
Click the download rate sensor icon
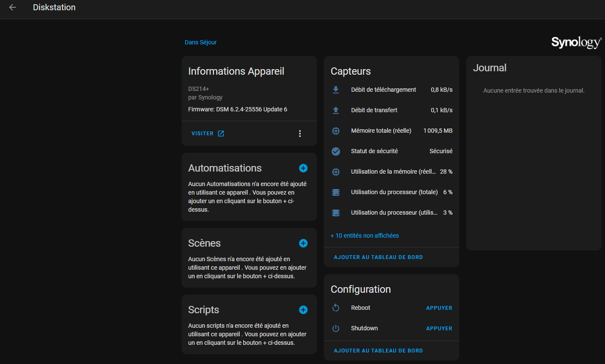[x=336, y=90]
